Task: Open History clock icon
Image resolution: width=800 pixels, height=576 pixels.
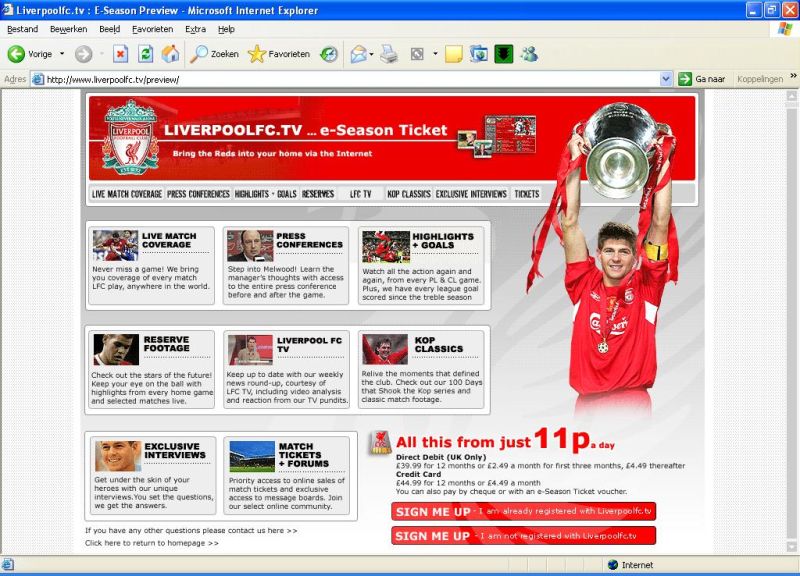Action: 329,54
